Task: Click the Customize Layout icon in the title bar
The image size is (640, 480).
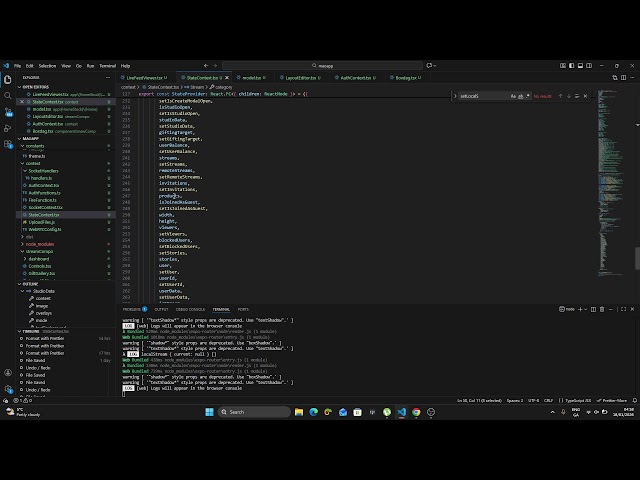Action: pyautogui.click(x=562, y=65)
